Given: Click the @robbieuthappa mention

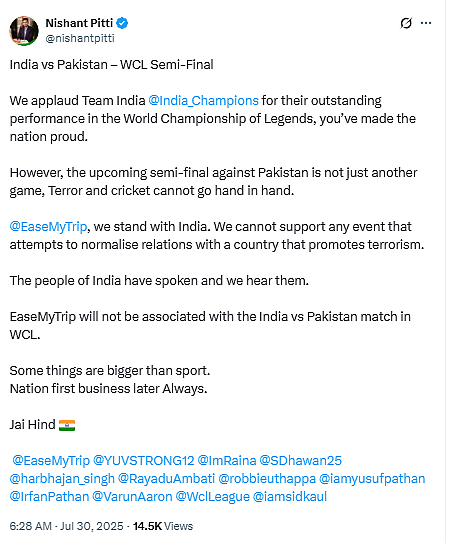Looking at the screenshot, I should click(267, 479).
